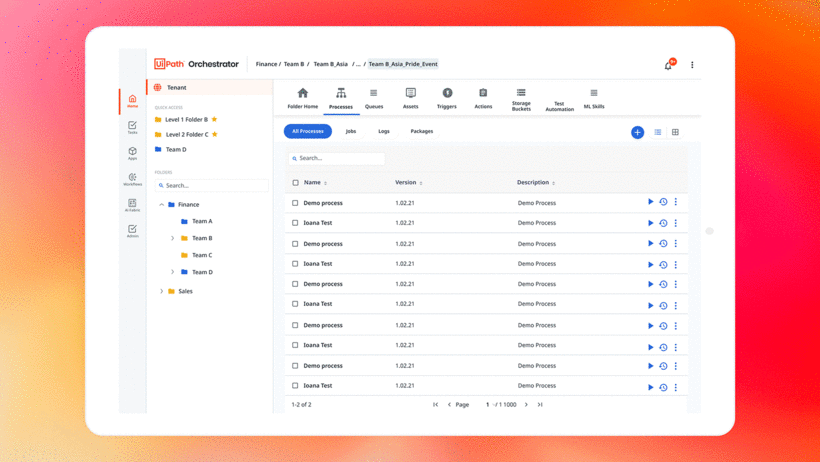
Task: Open the top-right kebab menu
Action: 692,65
